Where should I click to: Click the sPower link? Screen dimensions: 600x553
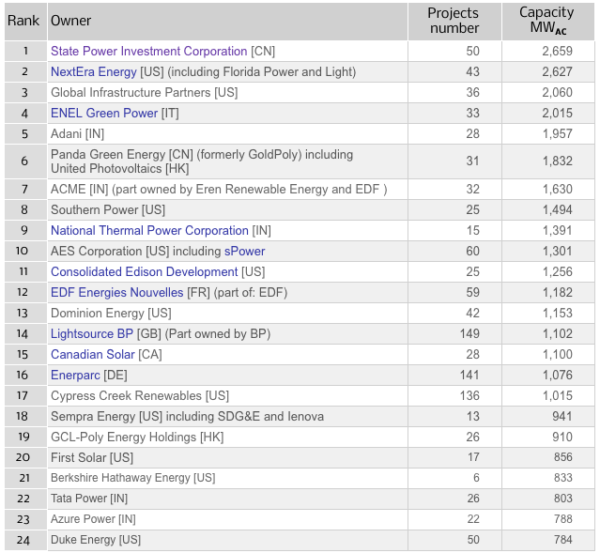click(x=245, y=251)
